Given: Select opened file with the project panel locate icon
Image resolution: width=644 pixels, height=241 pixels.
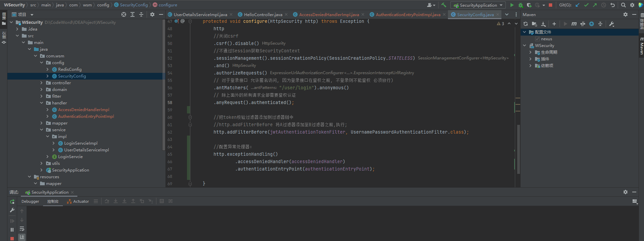Looking at the screenshot, I should click(124, 14).
